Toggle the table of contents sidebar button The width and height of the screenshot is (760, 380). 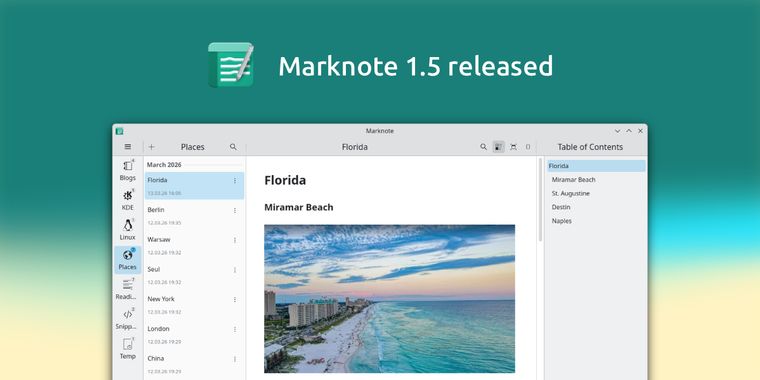coord(498,147)
